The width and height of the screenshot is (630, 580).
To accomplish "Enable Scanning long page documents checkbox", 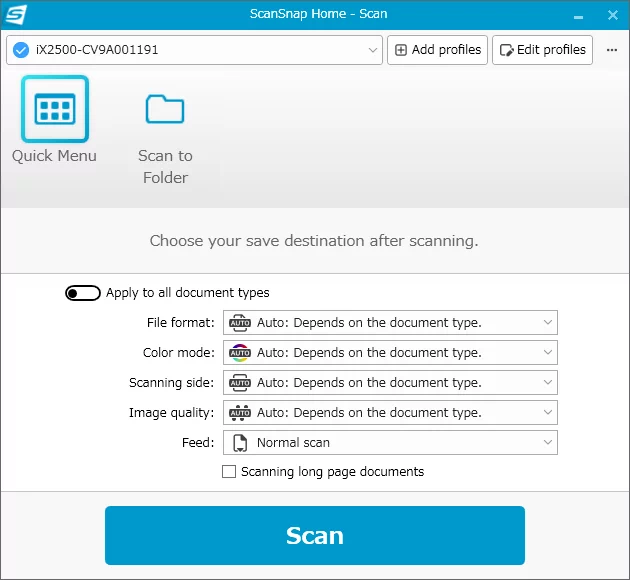I will pos(229,472).
